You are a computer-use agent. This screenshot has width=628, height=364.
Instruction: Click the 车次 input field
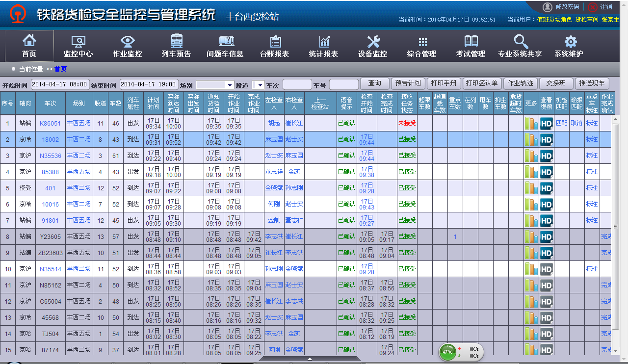pyautogui.click(x=297, y=85)
